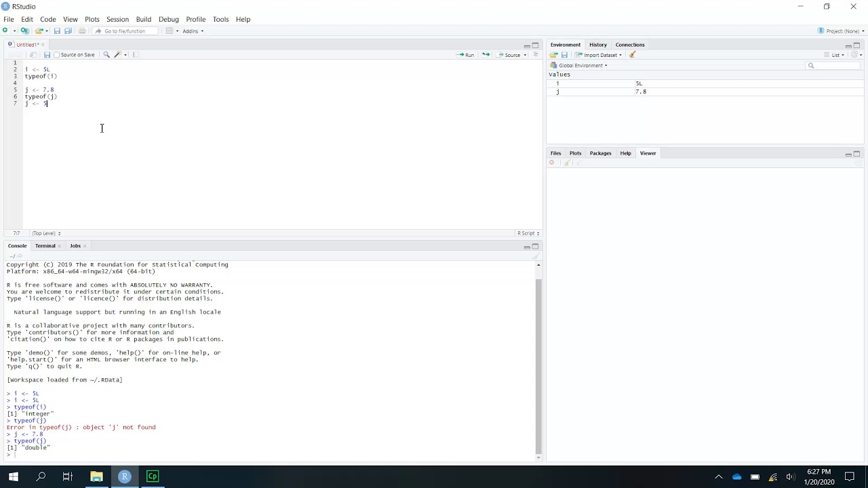Open the Packages tab

[x=600, y=153]
